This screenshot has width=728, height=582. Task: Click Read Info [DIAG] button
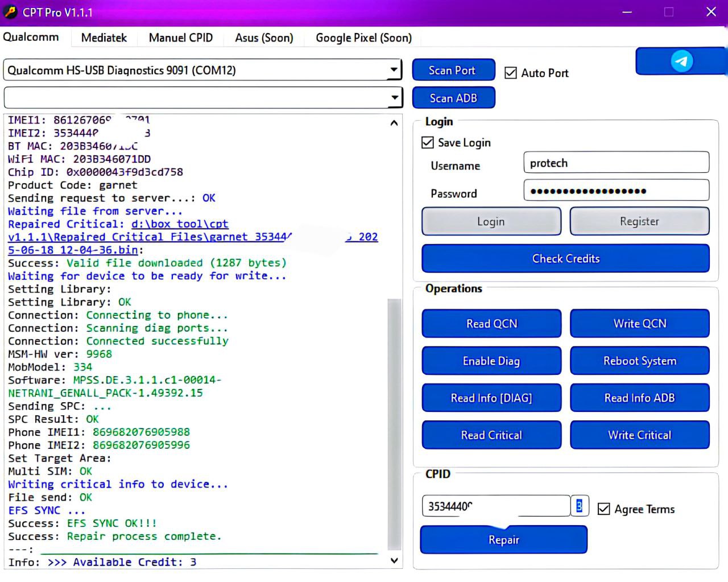[491, 398]
